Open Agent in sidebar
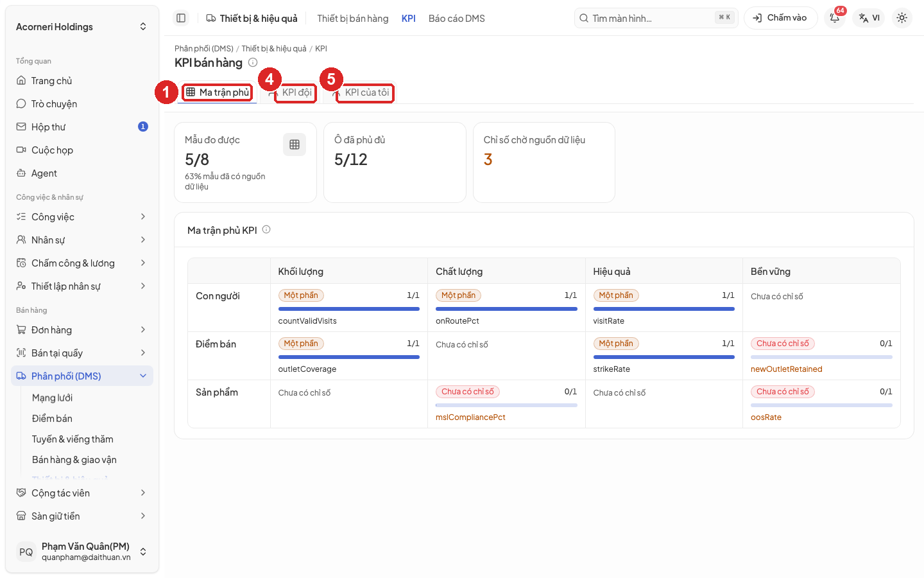Screen dimensions: 924x578 point(82,173)
